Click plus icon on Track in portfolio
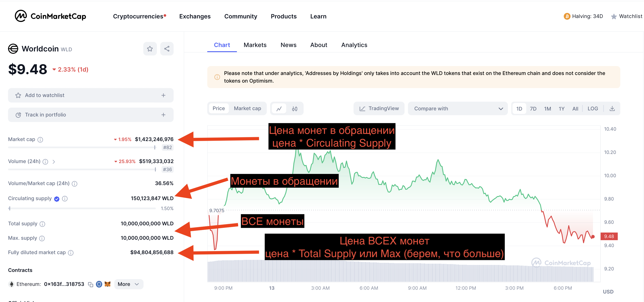The image size is (644, 302). click(x=163, y=115)
